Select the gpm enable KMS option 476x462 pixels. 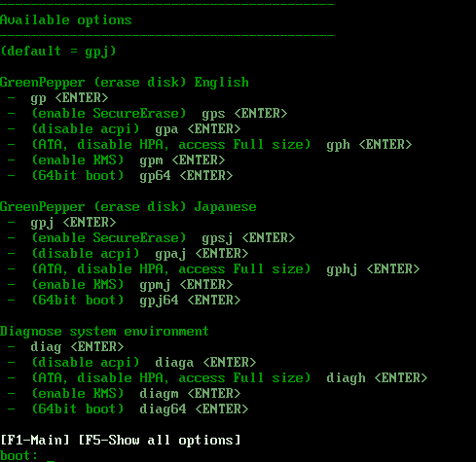(x=116, y=160)
